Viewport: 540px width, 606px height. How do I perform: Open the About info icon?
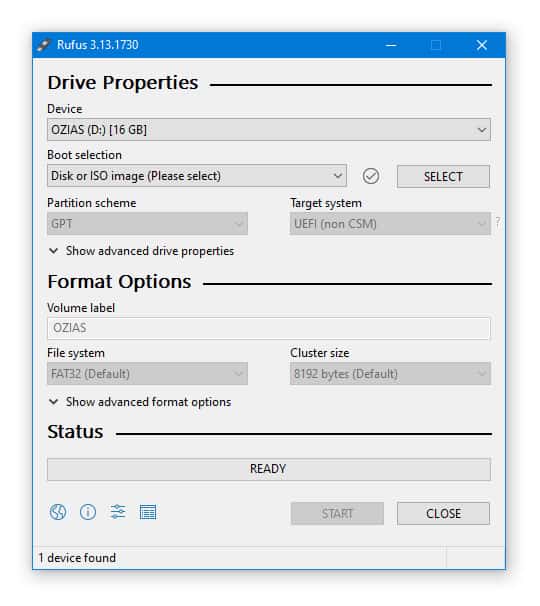click(88, 512)
